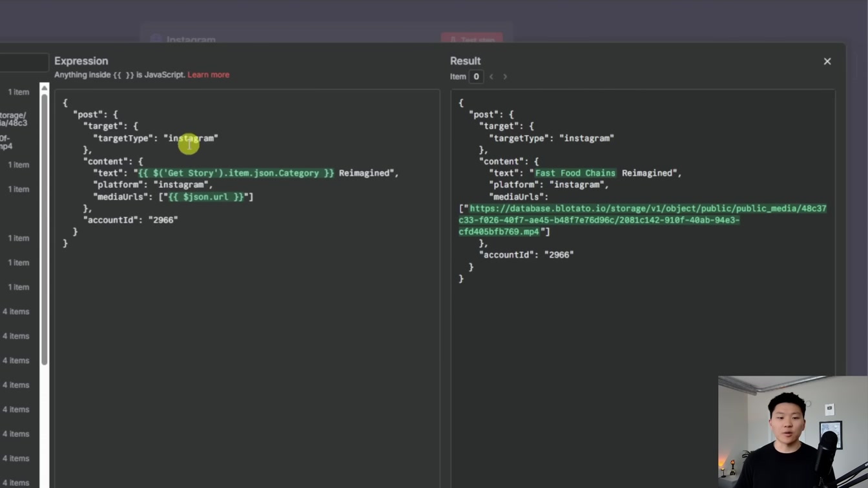Click the "Expression" panel heading
The height and width of the screenshot is (488, 868).
tap(81, 61)
